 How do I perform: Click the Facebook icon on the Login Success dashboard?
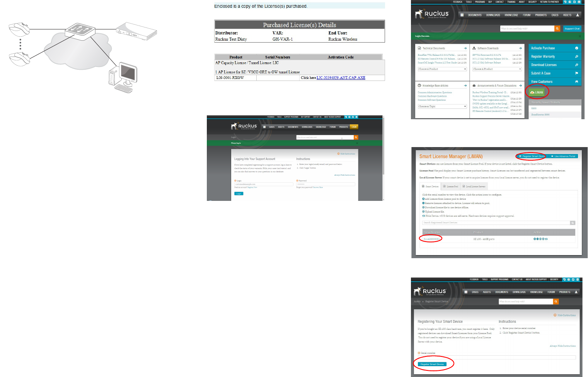(570, 2)
